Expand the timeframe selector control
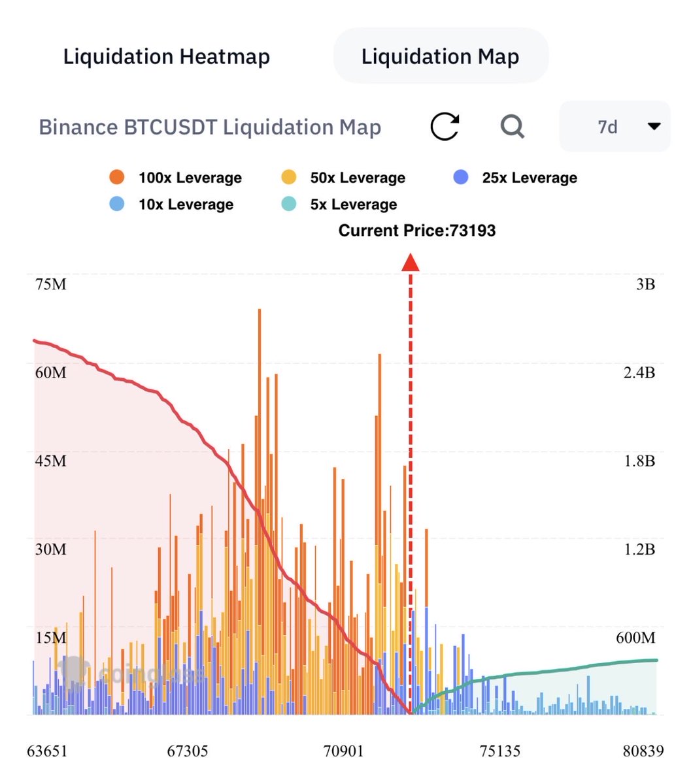This screenshot has height=784, width=691. click(x=613, y=127)
